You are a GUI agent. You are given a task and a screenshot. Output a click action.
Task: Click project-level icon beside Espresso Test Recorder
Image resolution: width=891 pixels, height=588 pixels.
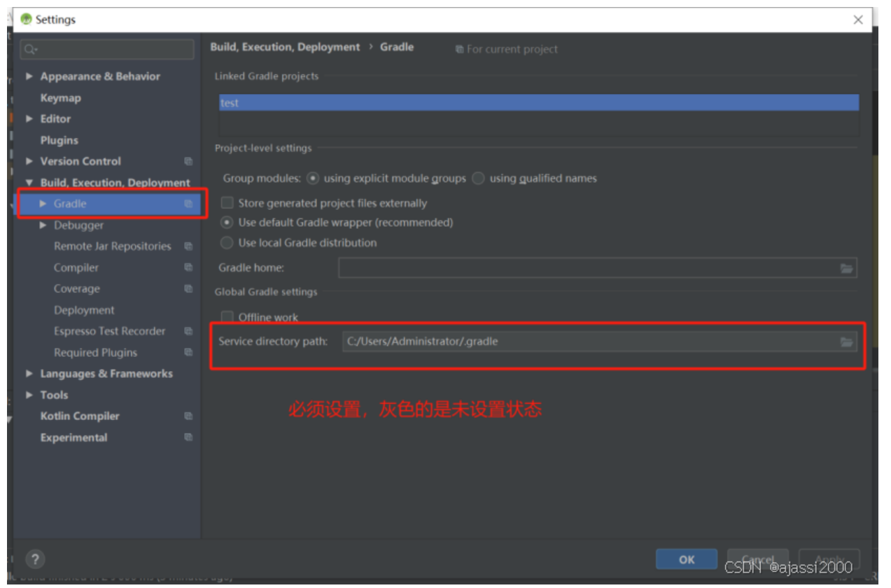pos(188,331)
